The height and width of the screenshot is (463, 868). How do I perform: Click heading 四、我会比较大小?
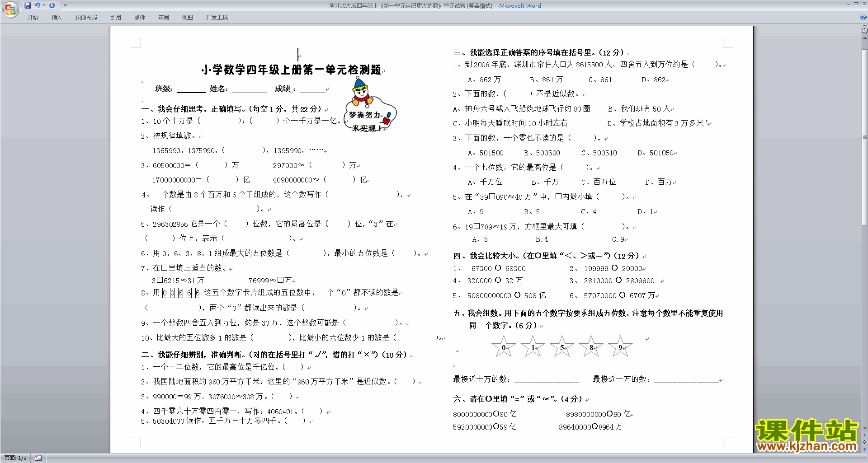click(546, 256)
